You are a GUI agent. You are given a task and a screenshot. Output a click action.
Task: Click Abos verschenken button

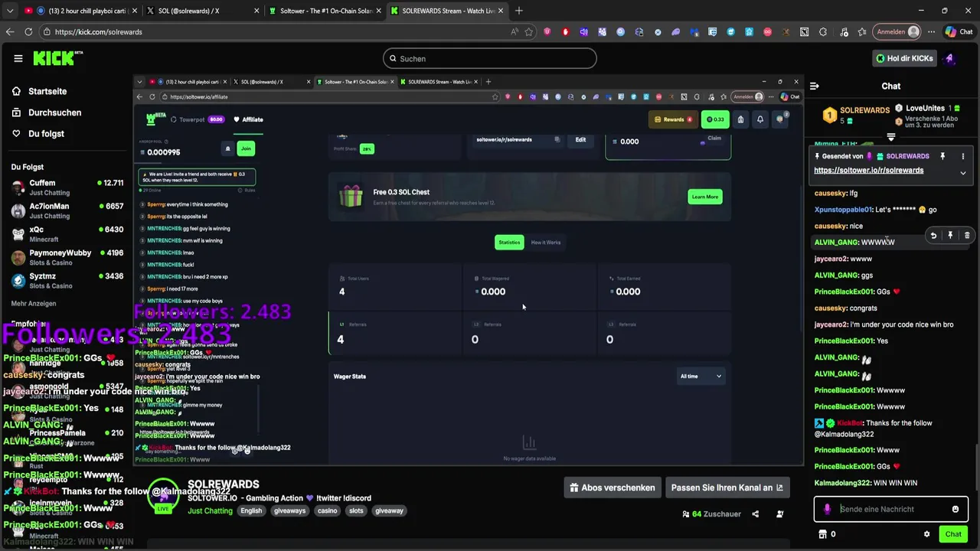613,487
